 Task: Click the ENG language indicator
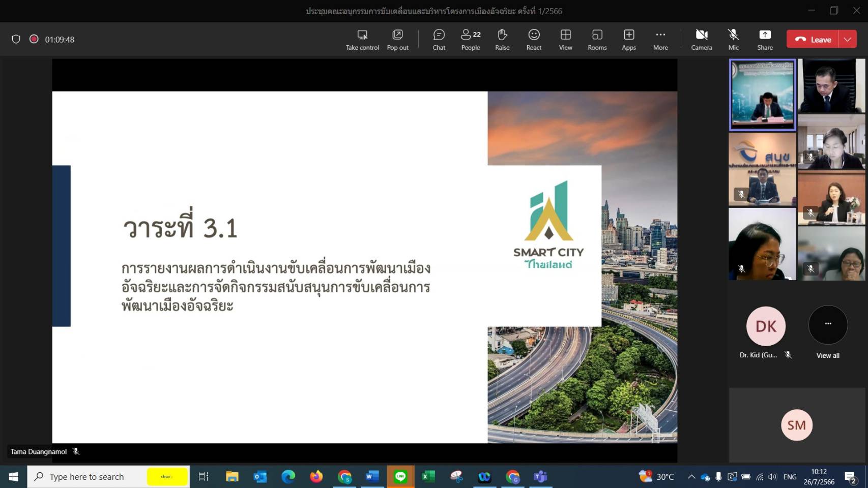pos(790,477)
